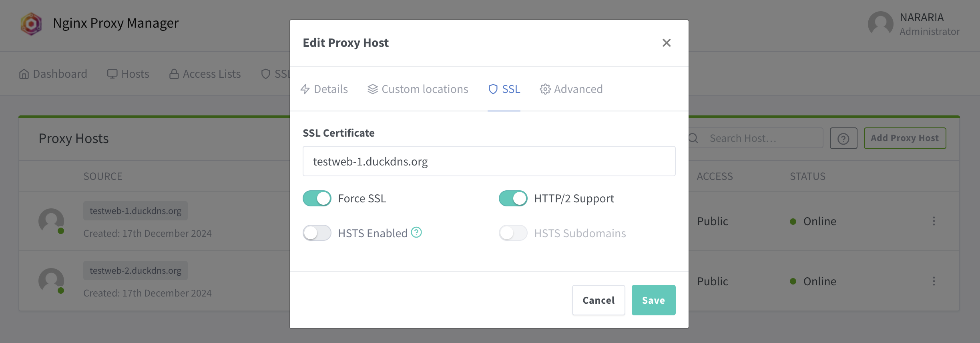The width and height of the screenshot is (980, 343).
Task: Disable the Force SSL toggle
Action: pos(317,198)
